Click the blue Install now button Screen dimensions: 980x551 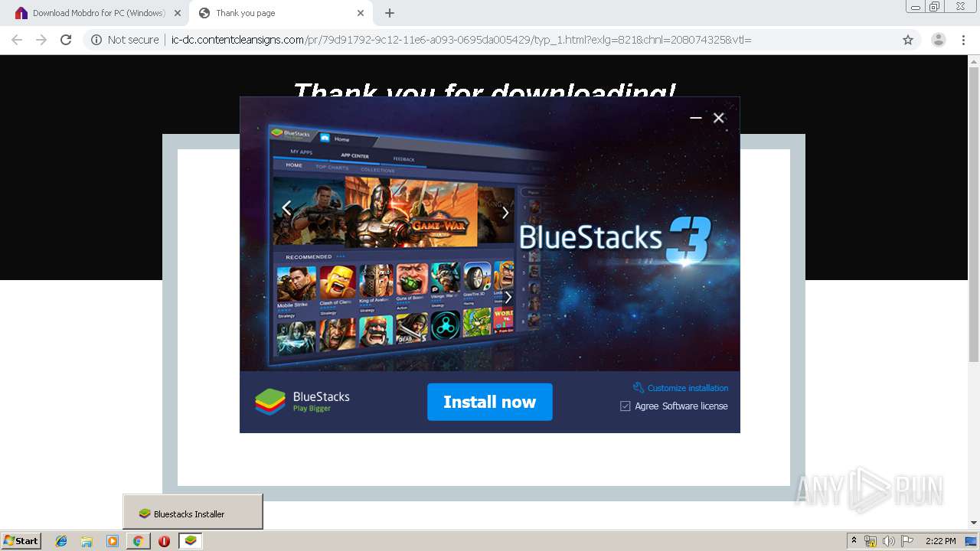[x=489, y=402]
